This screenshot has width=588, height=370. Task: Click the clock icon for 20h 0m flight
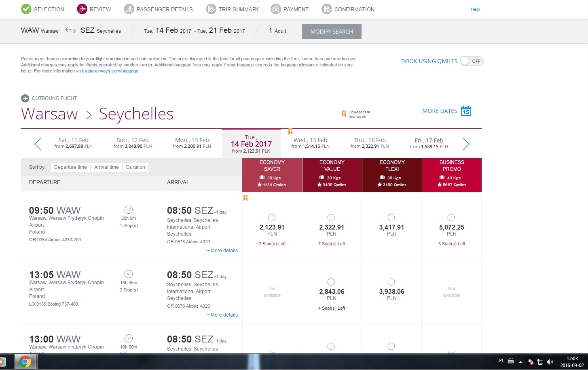[129, 209]
